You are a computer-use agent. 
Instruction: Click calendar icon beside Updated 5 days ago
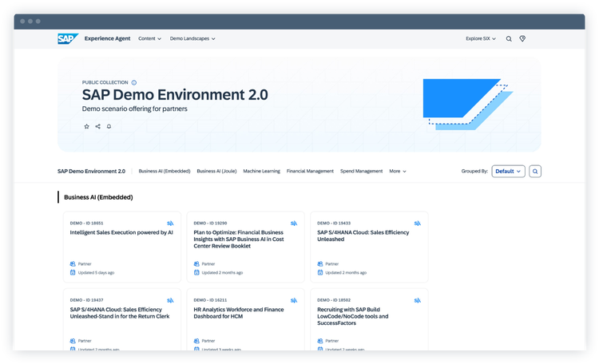73,272
